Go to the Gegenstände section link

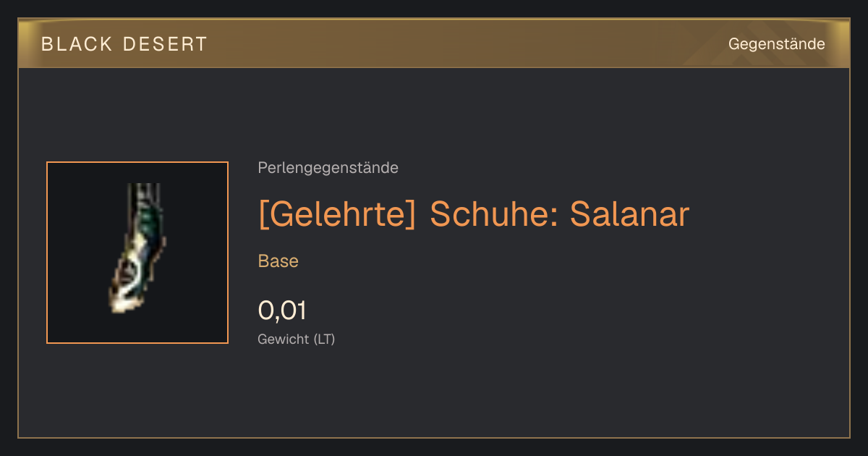776,44
